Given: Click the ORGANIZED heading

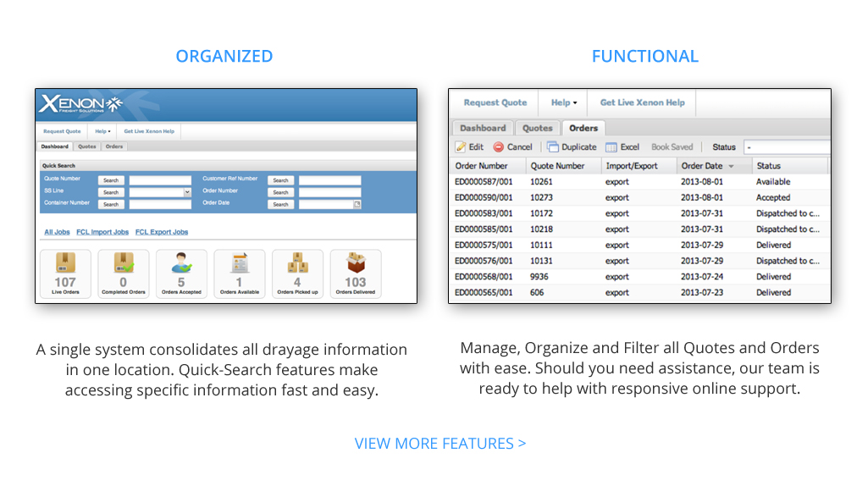Looking at the screenshot, I should click(224, 56).
